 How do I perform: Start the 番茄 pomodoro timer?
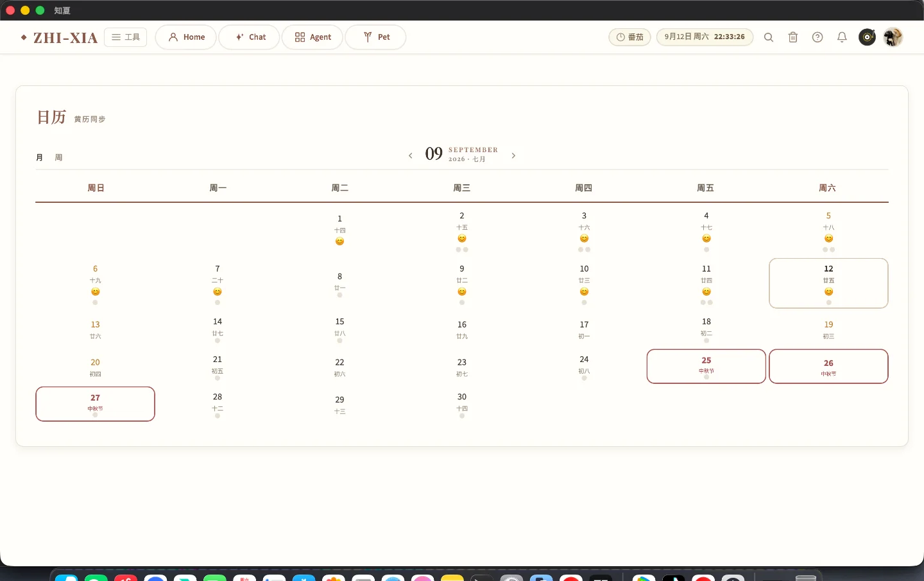[x=630, y=37]
